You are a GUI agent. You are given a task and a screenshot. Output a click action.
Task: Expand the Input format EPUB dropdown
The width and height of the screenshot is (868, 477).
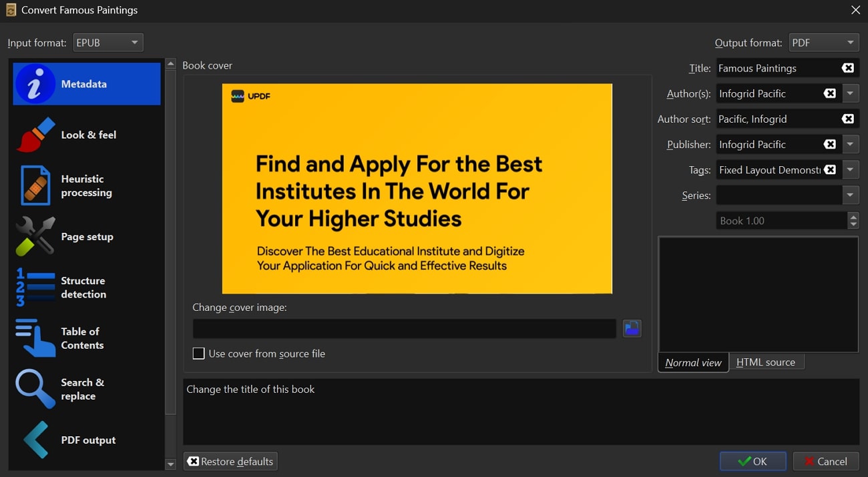coord(108,43)
